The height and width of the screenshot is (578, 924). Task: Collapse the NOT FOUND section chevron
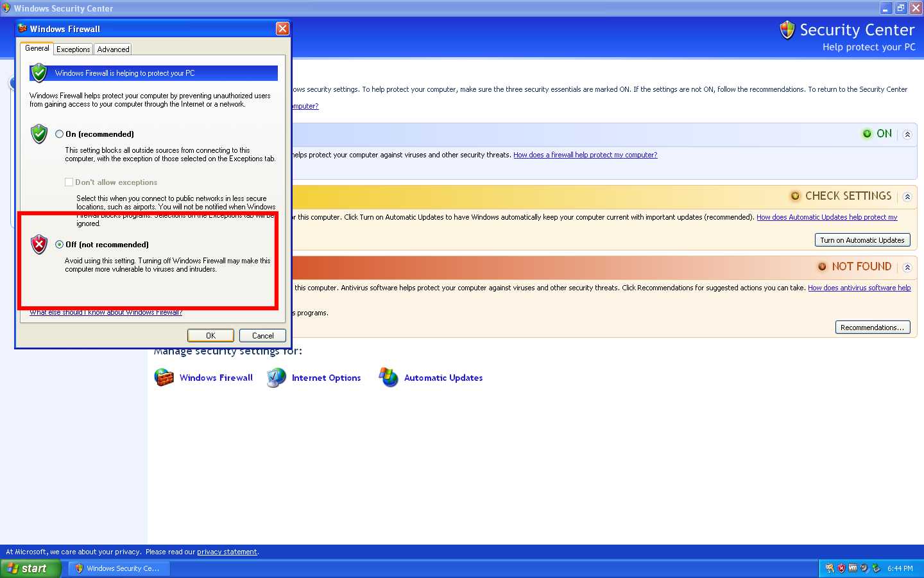[x=907, y=267]
